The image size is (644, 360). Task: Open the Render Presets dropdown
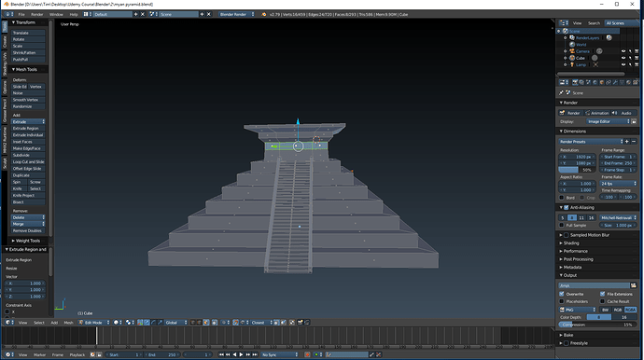591,141
